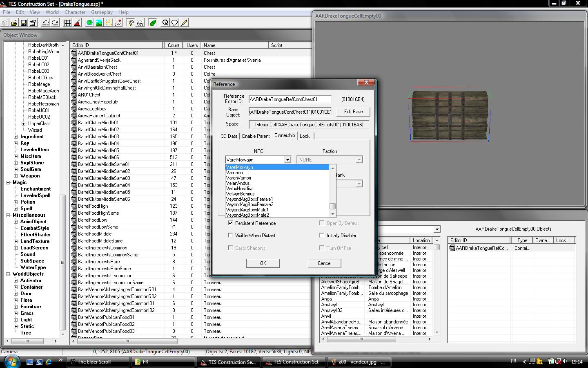Toggle the SKY display icon
The image size is (588, 368).
coord(140,23)
